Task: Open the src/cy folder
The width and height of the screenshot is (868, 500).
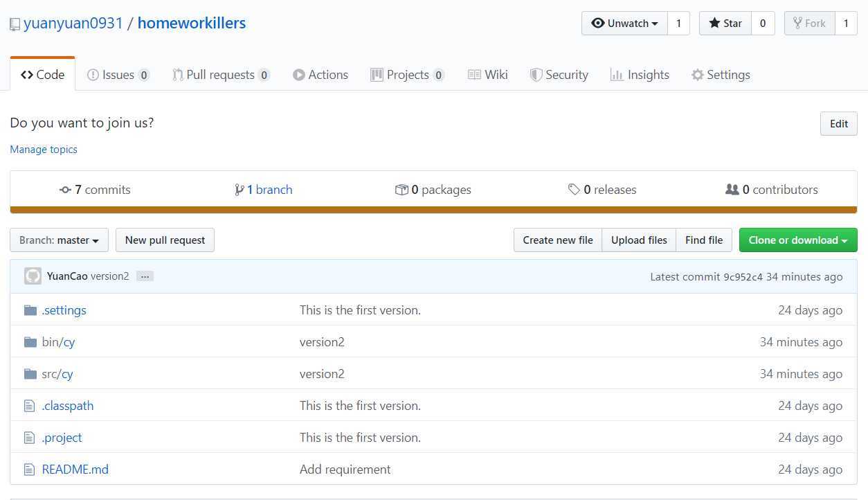Action: [x=57, y=374]
